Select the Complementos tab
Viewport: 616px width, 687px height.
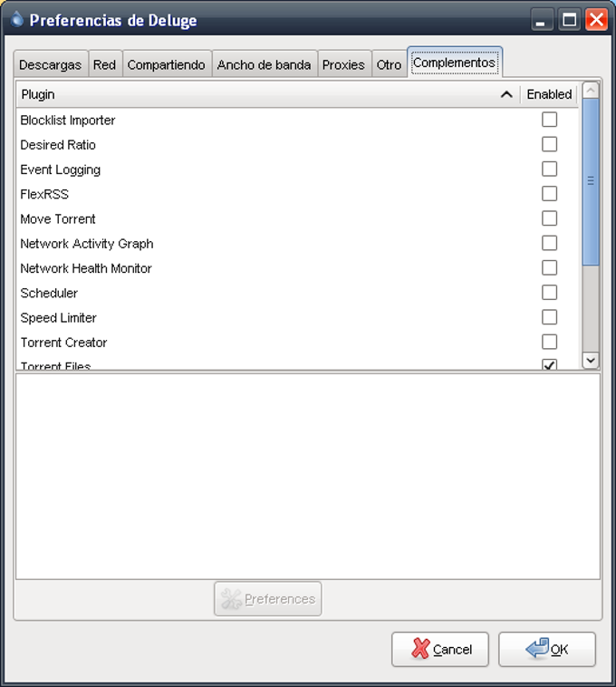(455, 63)
